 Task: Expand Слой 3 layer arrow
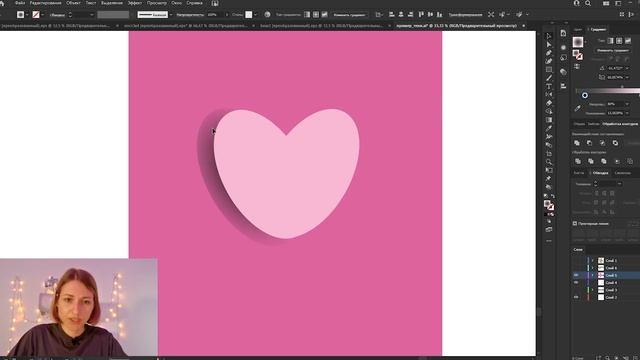pyautogui.click(x=593, y=290)
